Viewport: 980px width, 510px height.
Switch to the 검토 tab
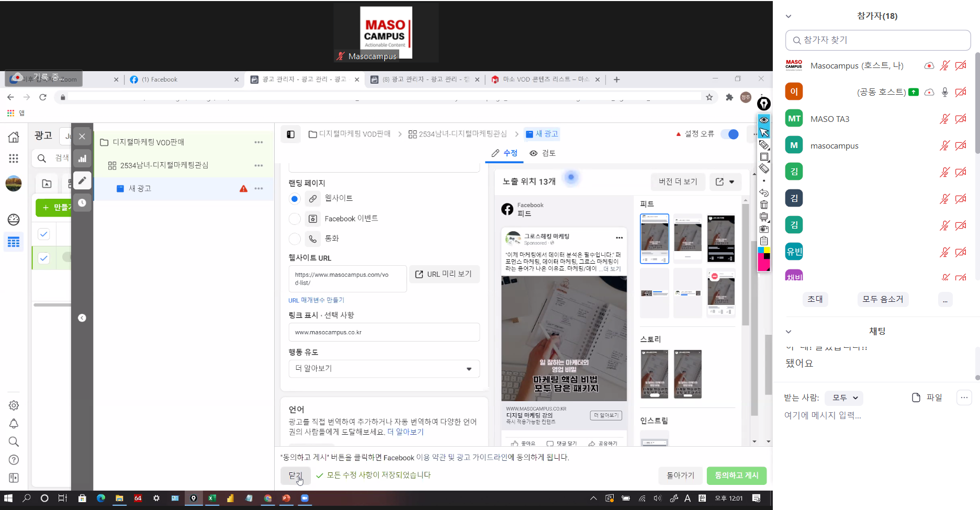[543, 153]
